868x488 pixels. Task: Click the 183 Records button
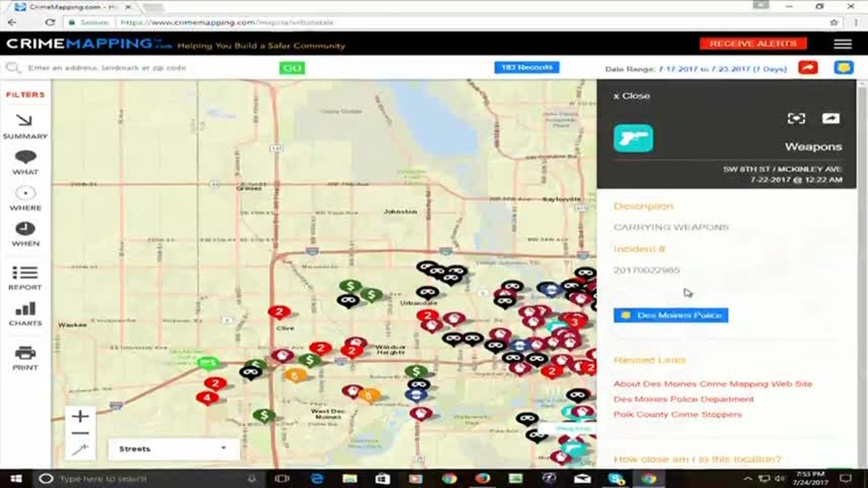[526, 68]
